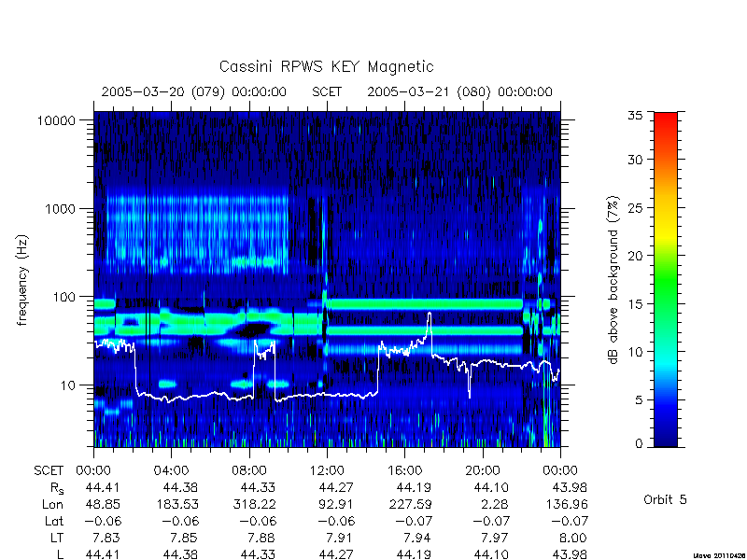Click the 12:00 time axis label
The width and height of the screenshot is (747, 560).
327,471
